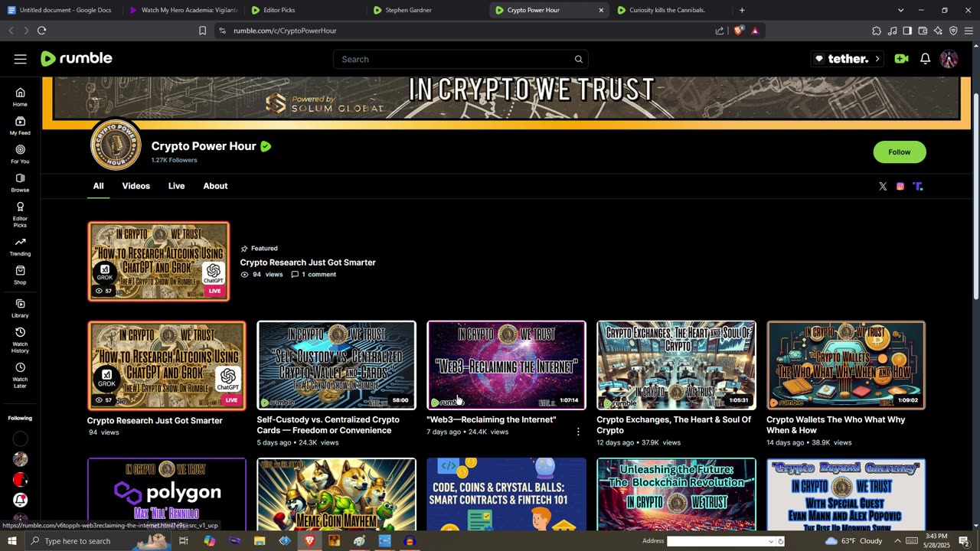Click the browser address bar URL
Image resolution: width=980 pixels, height=551 pixels.
285,31
